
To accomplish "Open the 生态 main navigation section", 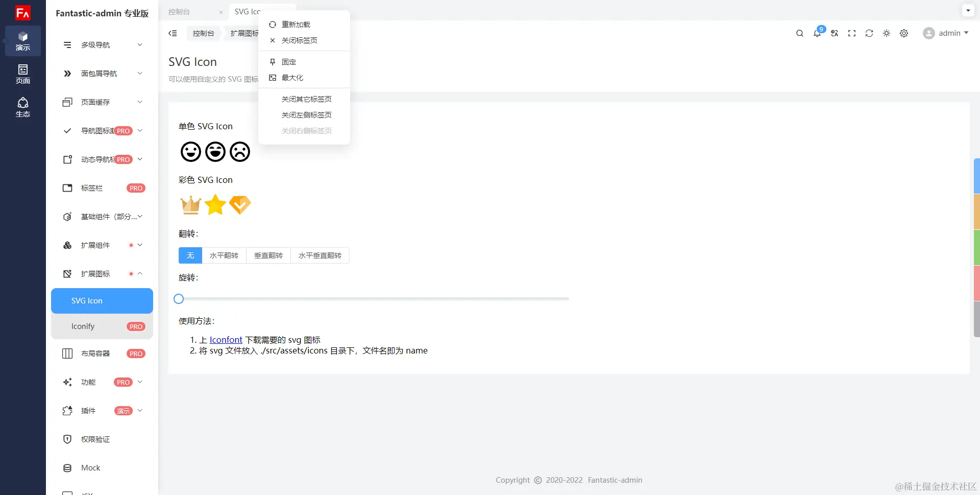I will 23,107.
